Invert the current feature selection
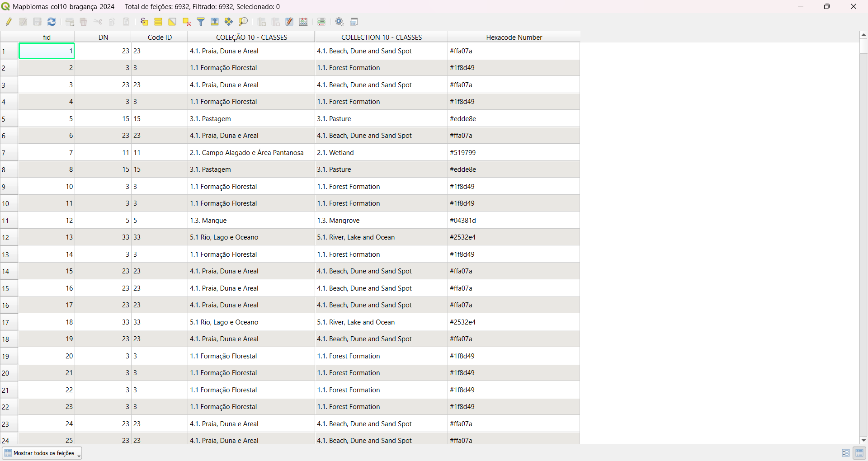 click(172, 22)
